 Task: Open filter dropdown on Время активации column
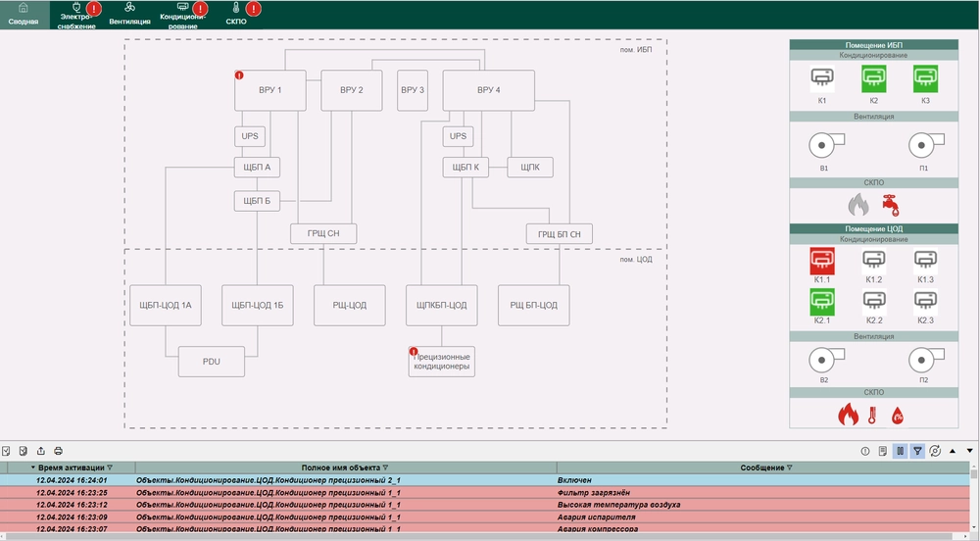pyautogui.click(x=110, y=467)
